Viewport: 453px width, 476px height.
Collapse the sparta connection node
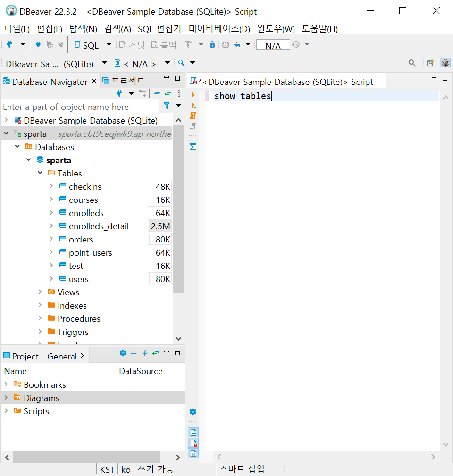[x=6, y=133]
